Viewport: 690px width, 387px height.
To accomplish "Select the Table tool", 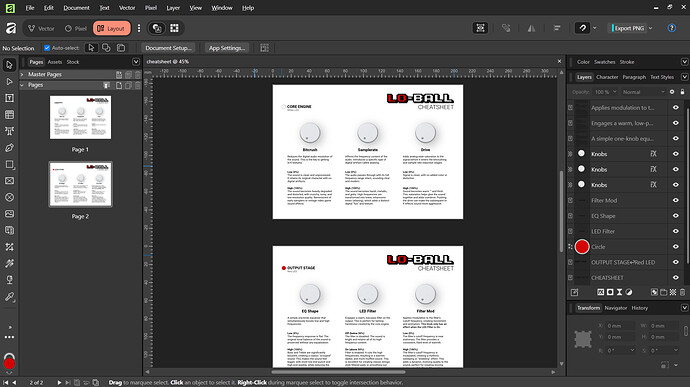I will pyautogui.click(x=9, y=115).
